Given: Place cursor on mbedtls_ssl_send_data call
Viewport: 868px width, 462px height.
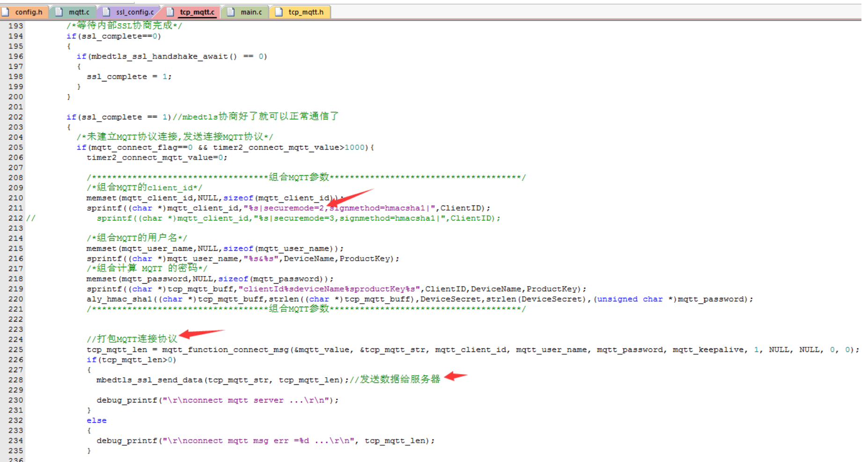Looking at the screenshot, I should point(149,380).
